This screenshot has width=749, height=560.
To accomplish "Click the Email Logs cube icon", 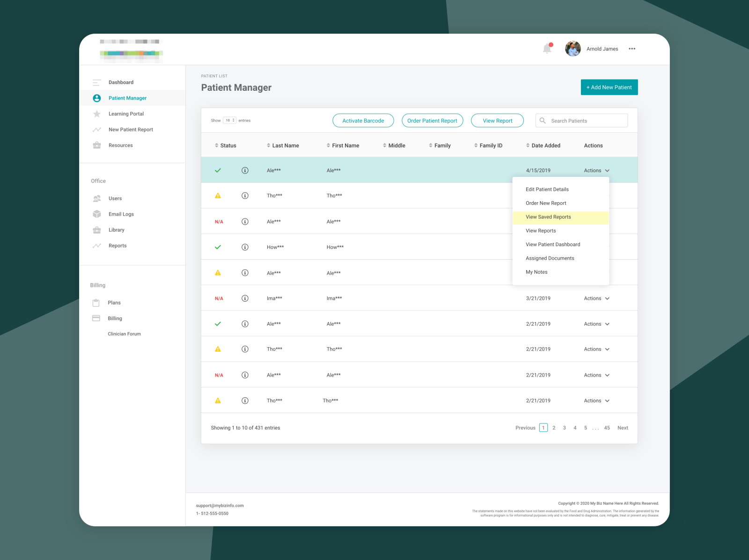I will (x=97, y=214).
